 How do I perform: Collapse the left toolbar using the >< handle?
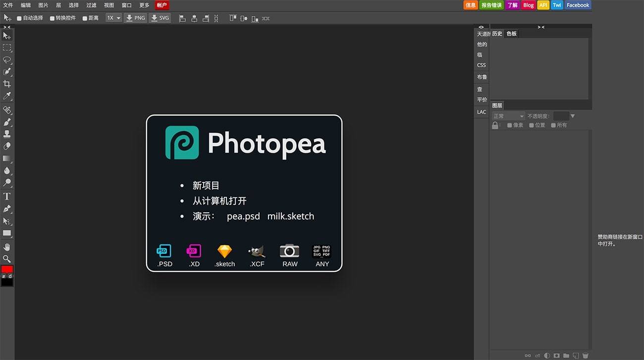click(x=7, y=27)
